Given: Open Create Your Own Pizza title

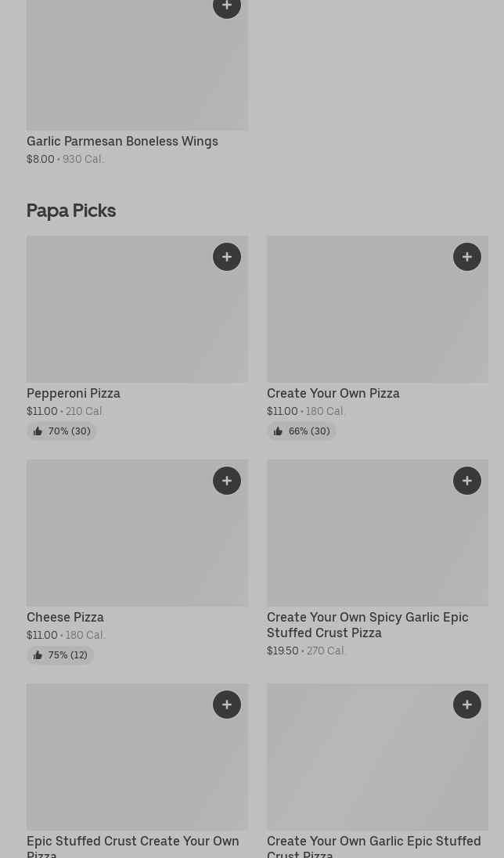Looking at the screenshot, I should point(333,393).
